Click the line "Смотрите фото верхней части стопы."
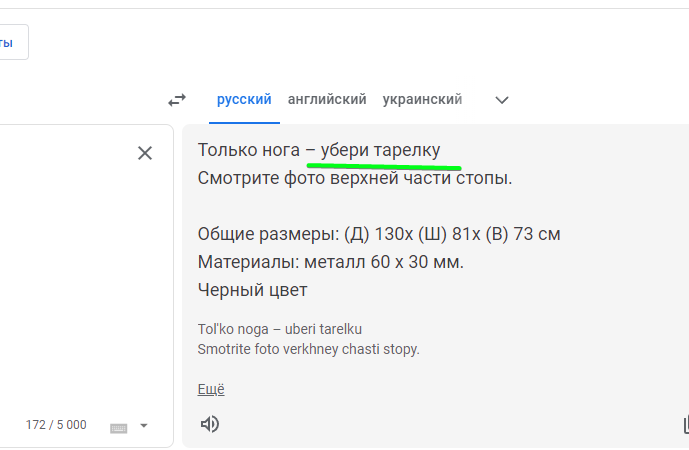The image size is (689, 450). point(355,178)
